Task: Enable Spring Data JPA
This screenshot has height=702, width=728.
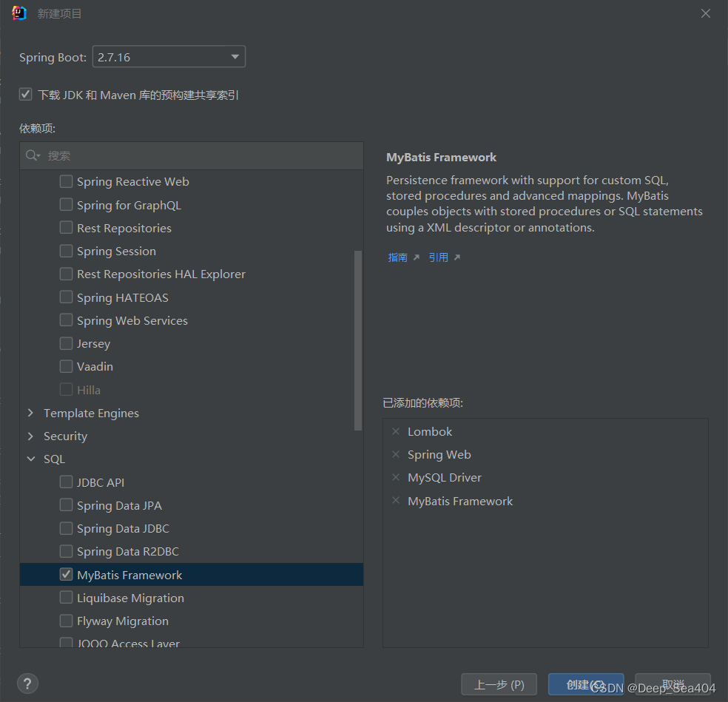Action: [66, 505]
